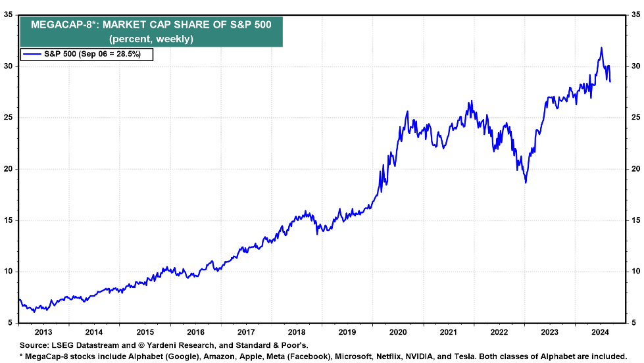Click the blue line swatch in the legend
Viewport: 644px width, 363px height.
point(32,55)
